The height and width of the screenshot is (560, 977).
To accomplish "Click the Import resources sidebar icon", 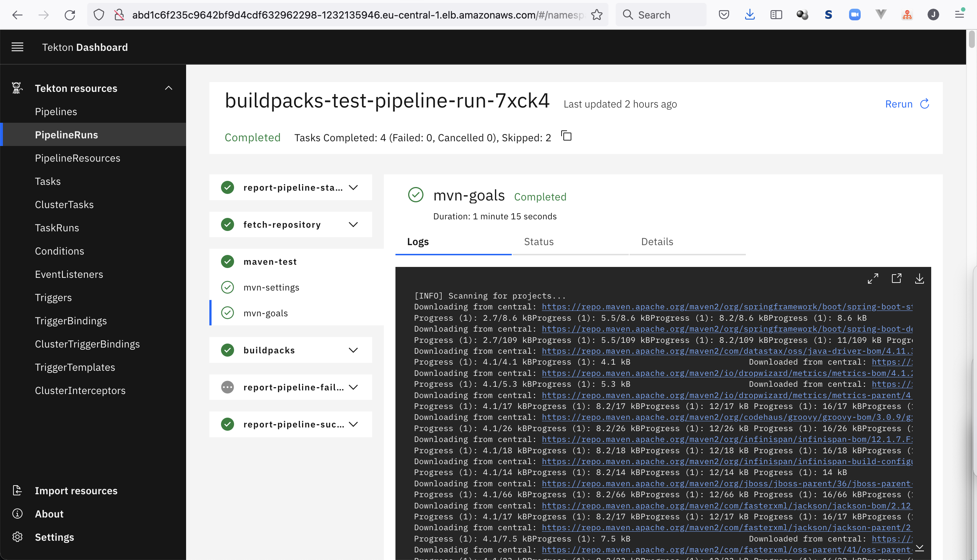I will (x=17, y=490).
